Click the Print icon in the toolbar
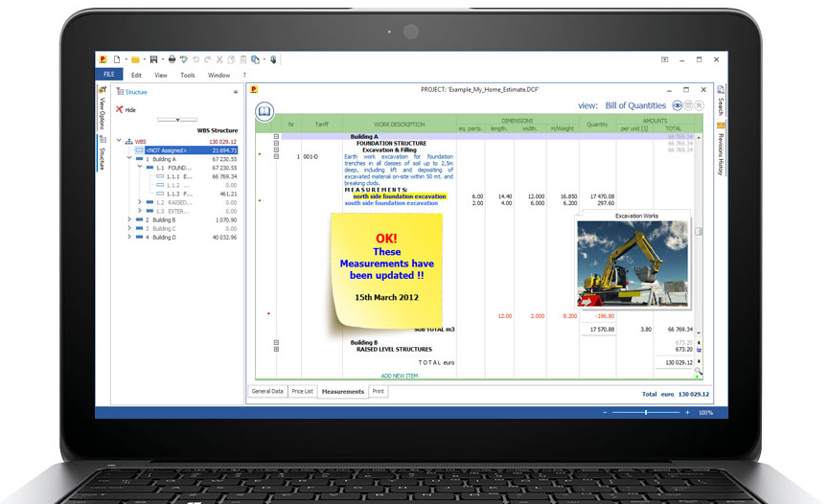This screenshot has height=504, width=829. click(172, 59)
